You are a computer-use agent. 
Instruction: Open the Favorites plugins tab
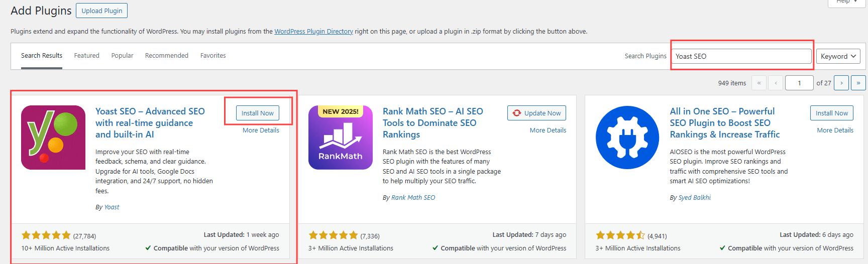tap(213, 56)
